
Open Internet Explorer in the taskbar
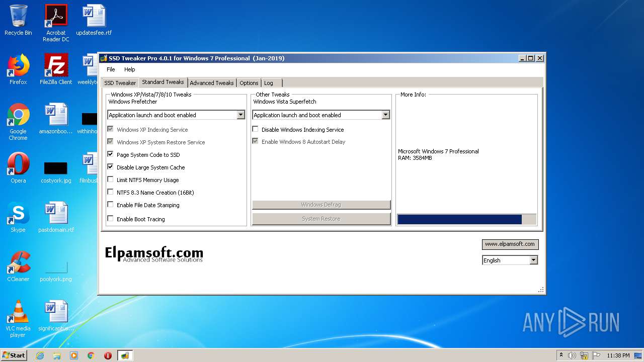[x=40, y=355]
